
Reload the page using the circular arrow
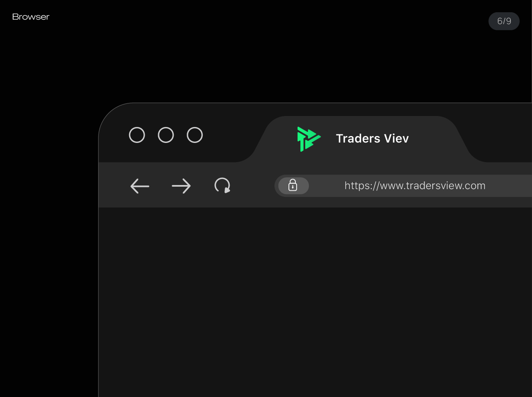[223, 185]
